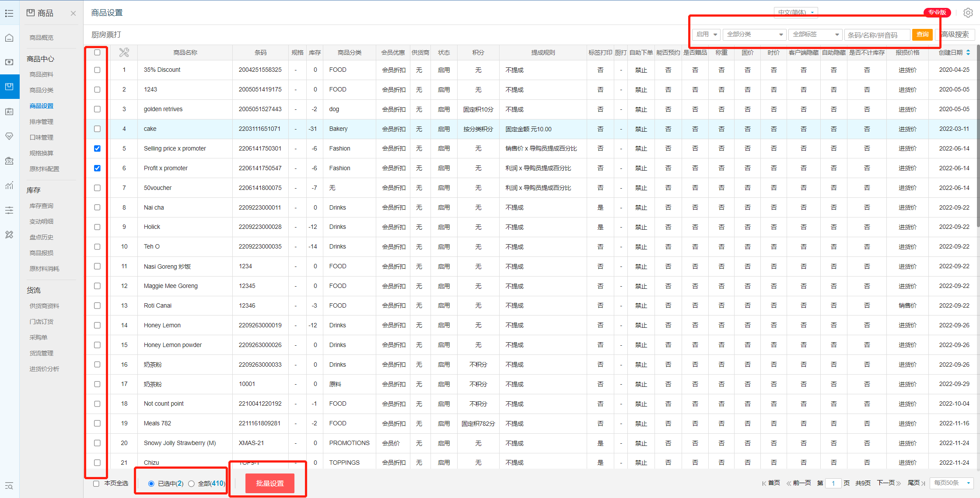The image size is (980, 498).
Task: Check the cake row checkbox
Action: click(97, 129)
